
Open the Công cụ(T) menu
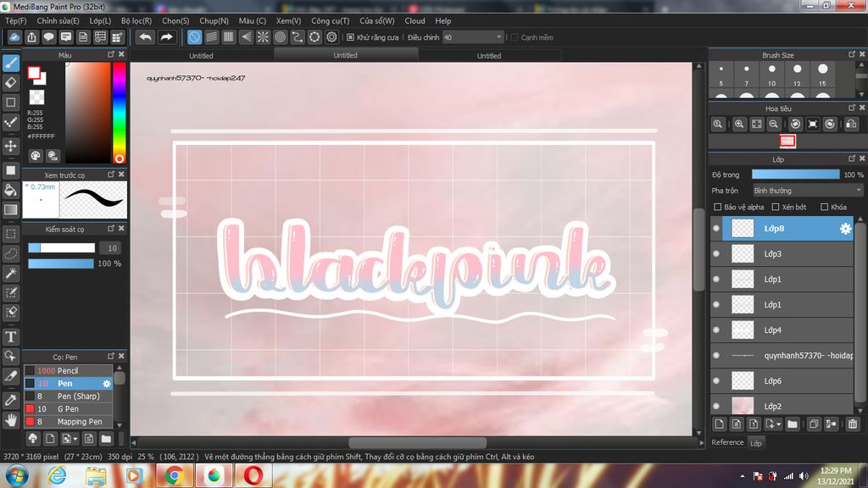coord(330,20)
